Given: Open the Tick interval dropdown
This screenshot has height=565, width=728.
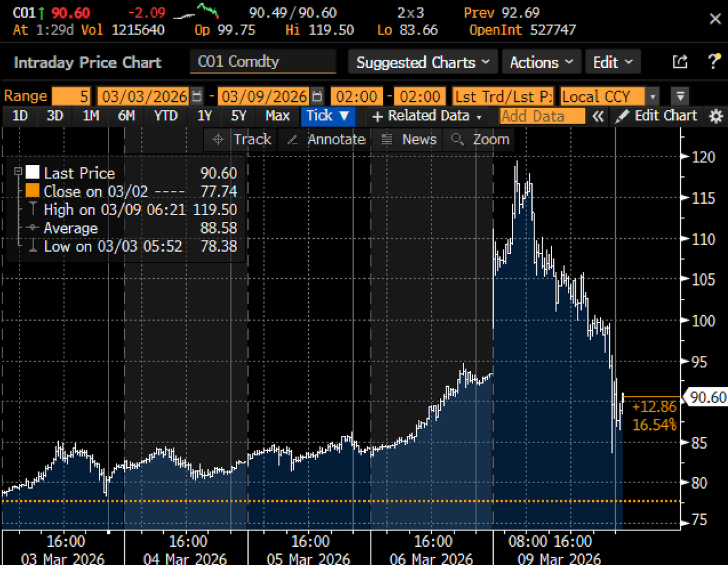Looking at the screenshot, I should (x=328, y=116).
